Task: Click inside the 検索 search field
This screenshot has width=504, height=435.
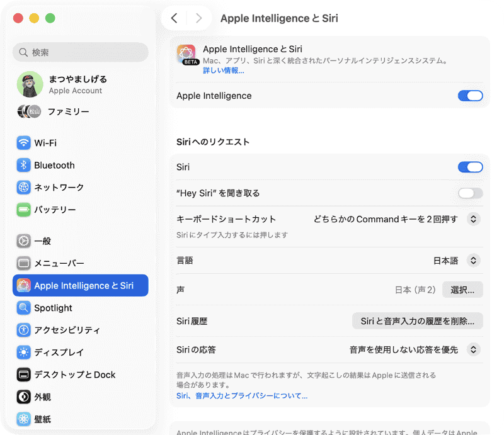Action: pyautogui.click(x=80, y=52)
